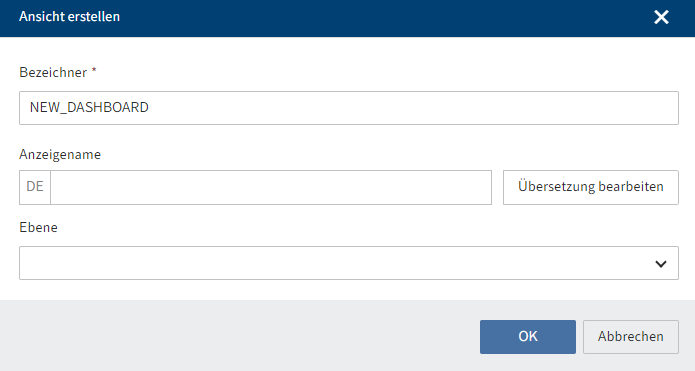Close the Ansicht erstellen dialog with X
This screenshot has height=371, width=695.
pyautogui.click(x=661, y=17)
